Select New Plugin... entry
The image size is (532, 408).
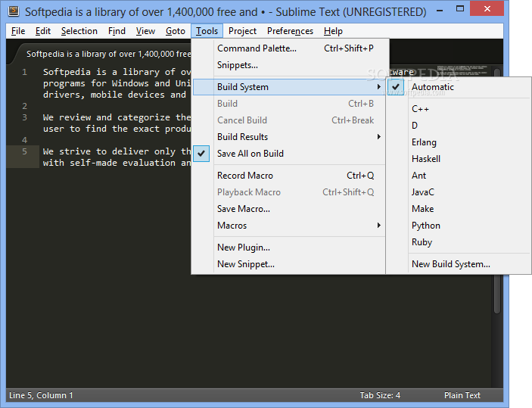click(x=289, y=248)
